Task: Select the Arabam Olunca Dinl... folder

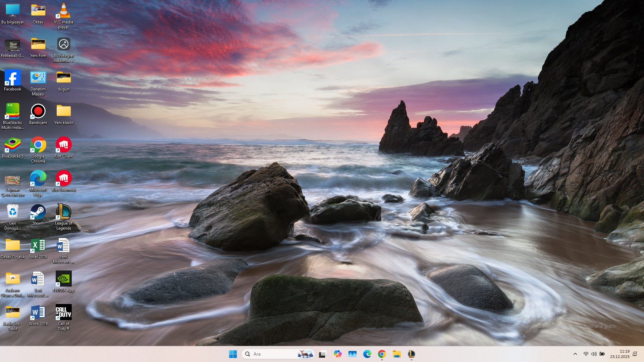Action: pyautogui.click(x=12, y=284)
